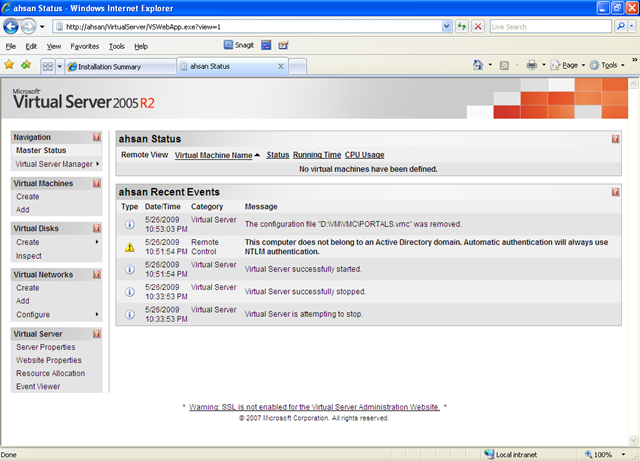
Task: Click the Snagit capture window icon
Action: [x=266, y=45]
